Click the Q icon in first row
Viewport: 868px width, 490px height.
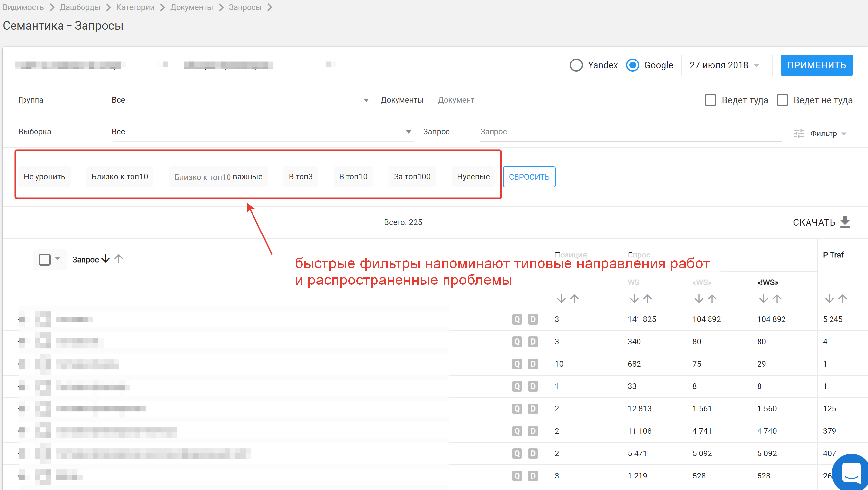pos(517,319)
